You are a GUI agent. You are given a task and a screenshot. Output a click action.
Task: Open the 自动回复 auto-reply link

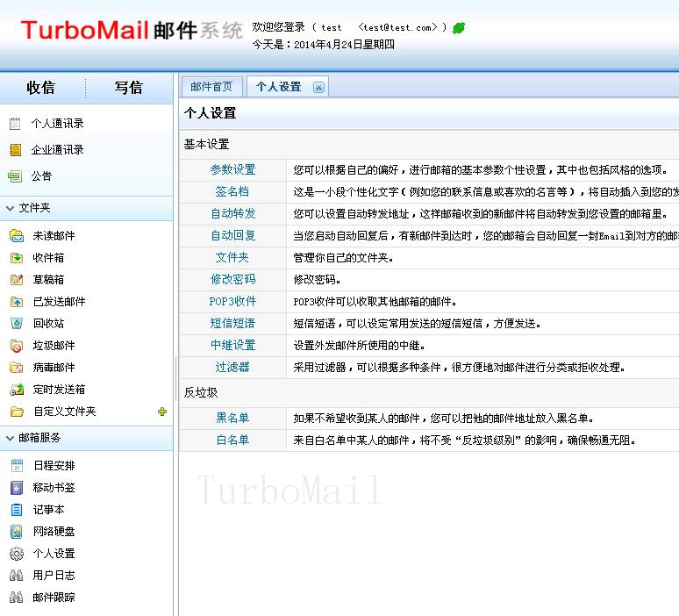(233, 236)
